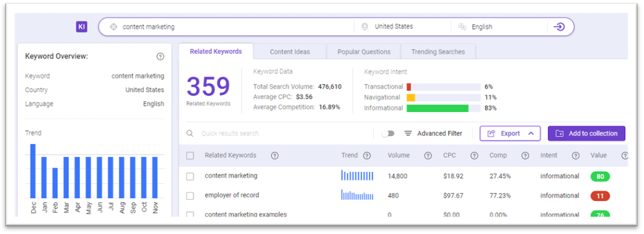Tick checkbox for content marketing row
The image size is (644, 234).
(x=190, y=176)
